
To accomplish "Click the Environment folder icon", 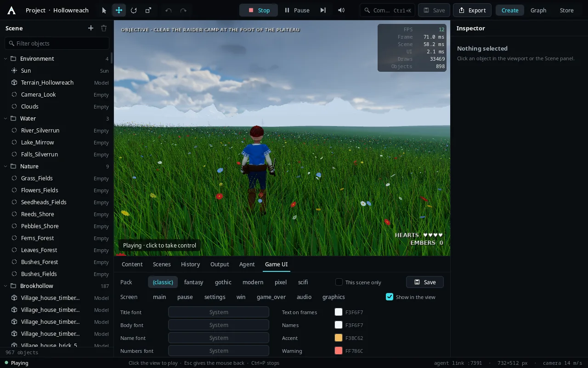I will coord(13,58).
